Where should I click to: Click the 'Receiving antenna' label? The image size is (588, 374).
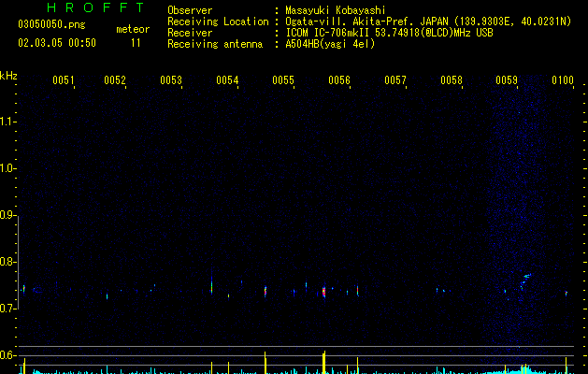pos(215,44)
